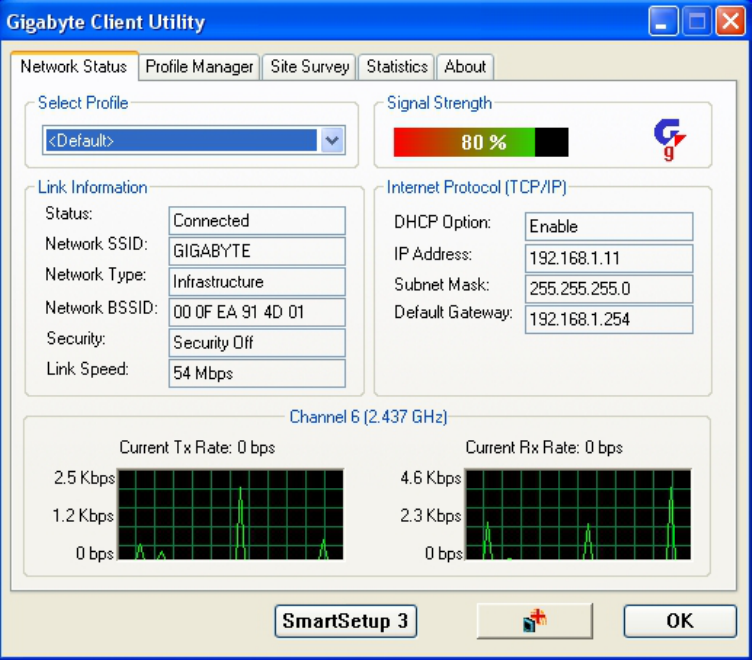Click the Channel 6 (2.437 GHz) heading
The image size is (752, 660).
[368, 417]
